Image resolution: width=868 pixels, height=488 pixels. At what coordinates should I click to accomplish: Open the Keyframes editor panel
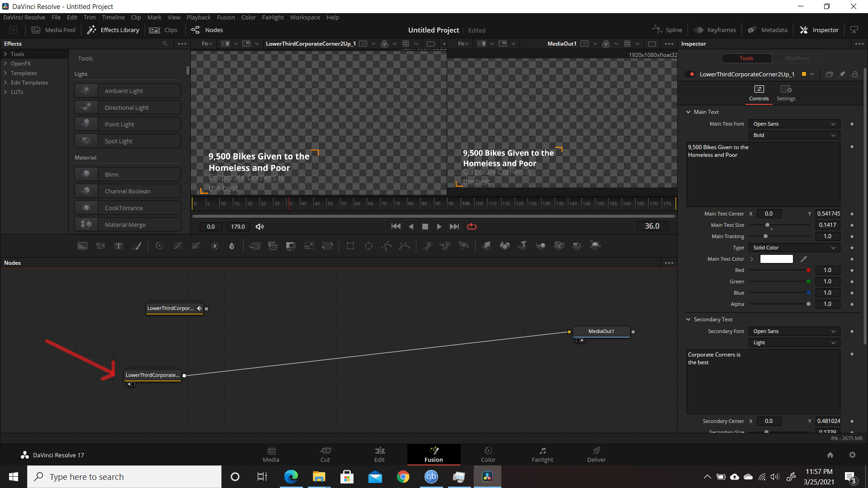(715, 30)
